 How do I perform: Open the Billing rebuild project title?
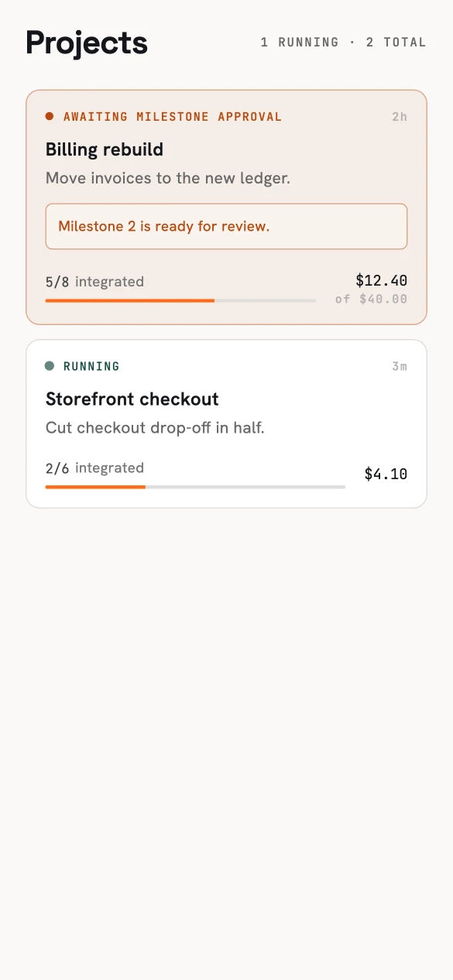pos(105,149)
